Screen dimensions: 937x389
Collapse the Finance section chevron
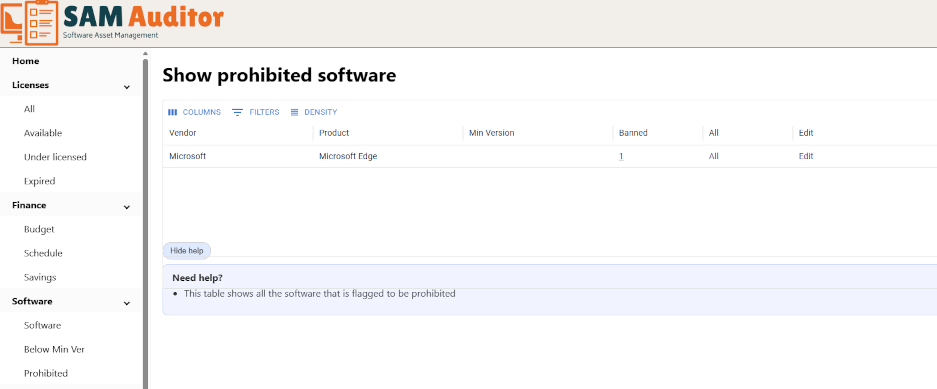(127, 207)
